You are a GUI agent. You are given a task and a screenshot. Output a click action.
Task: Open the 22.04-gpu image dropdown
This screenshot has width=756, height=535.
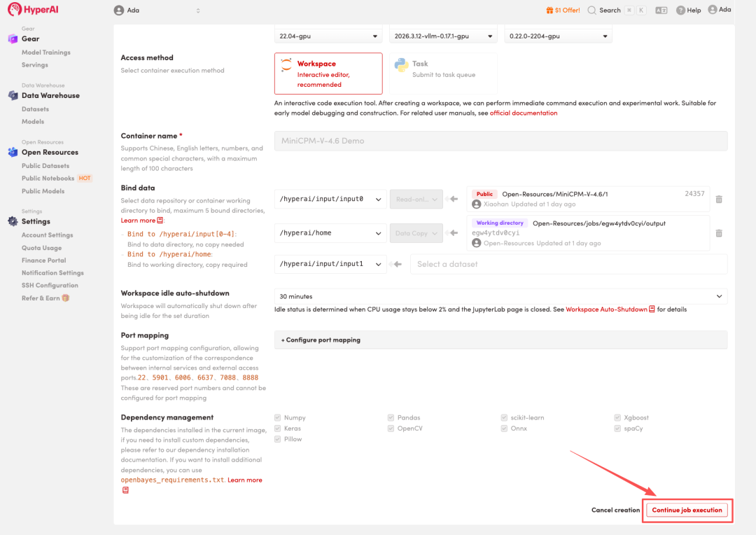[328, 36]
